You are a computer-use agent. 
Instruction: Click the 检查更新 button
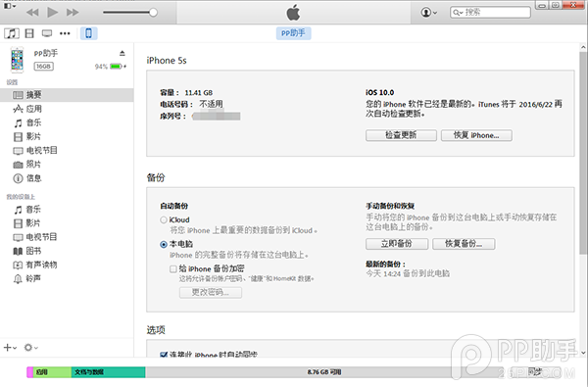point(401,135)
